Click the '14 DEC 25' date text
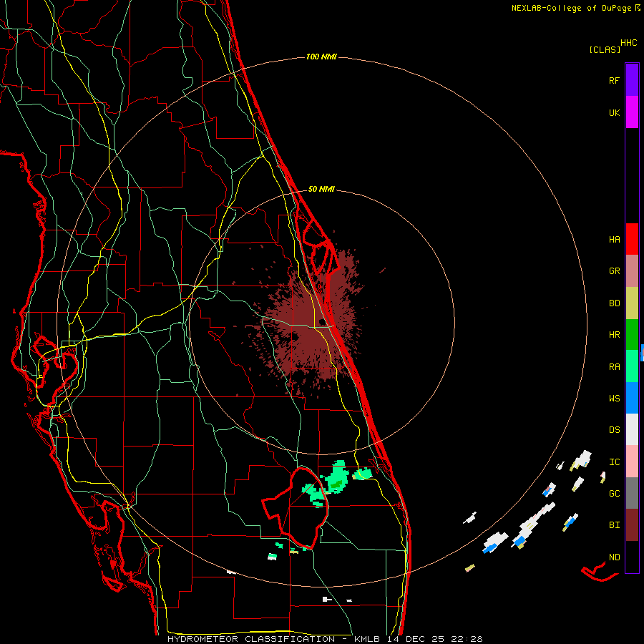This screenshot has height=644, width=644. click(417, 639)
